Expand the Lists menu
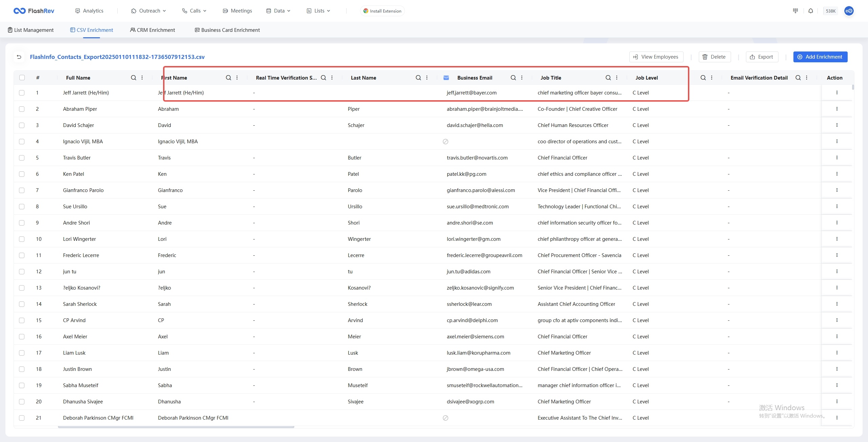Viewport: 868px width, 442px height. [318, 11]
